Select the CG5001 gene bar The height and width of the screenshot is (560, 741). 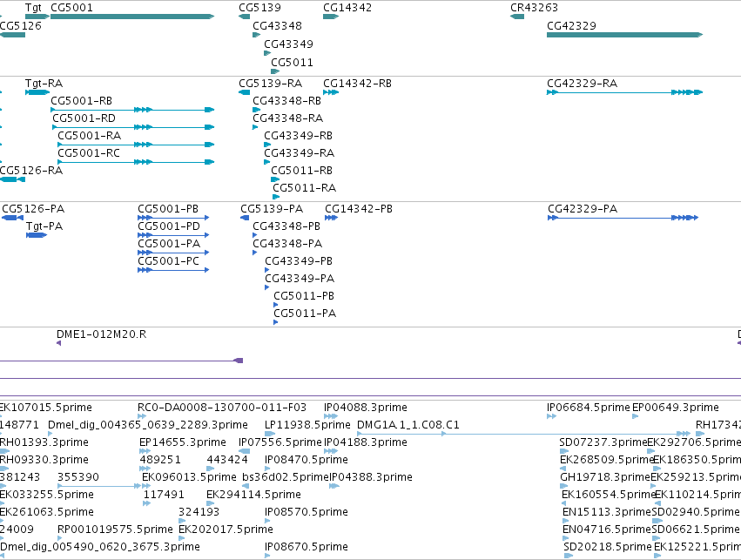[x=132, y=17]
